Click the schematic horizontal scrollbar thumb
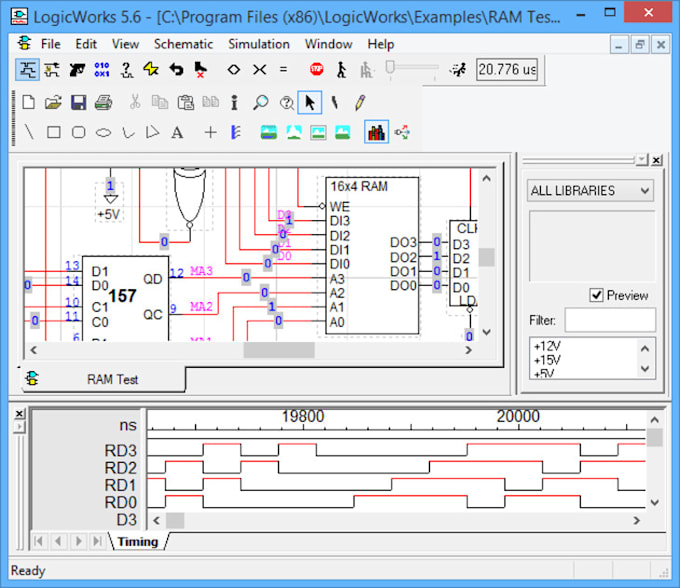Screen dimensions: 680x588 point(279,350)
